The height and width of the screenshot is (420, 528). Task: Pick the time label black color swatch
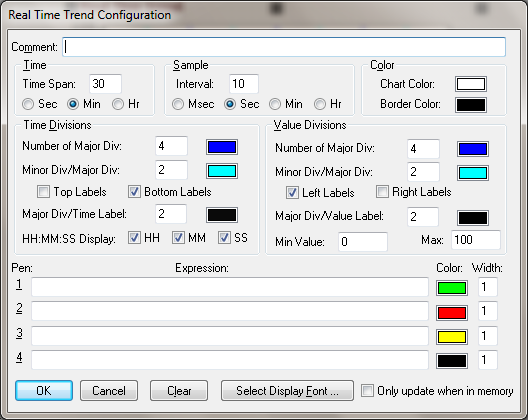point(222,215)
